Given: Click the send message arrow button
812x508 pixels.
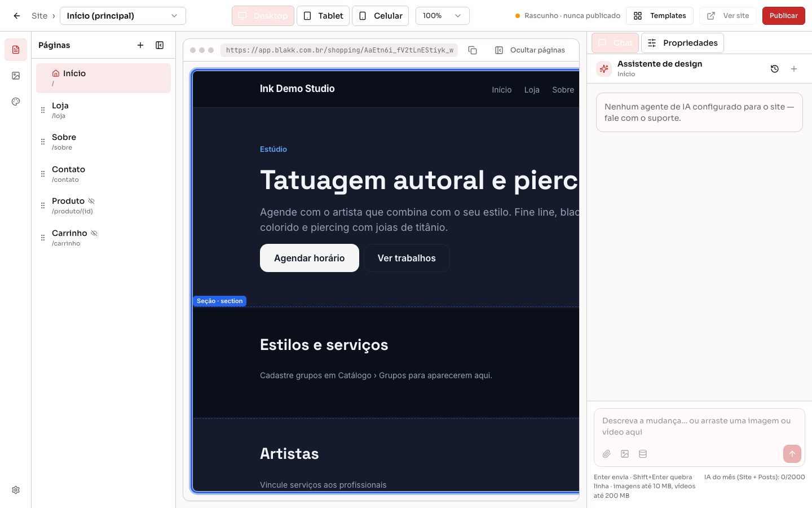Looking at the screenshot, I should coord(792,454).
